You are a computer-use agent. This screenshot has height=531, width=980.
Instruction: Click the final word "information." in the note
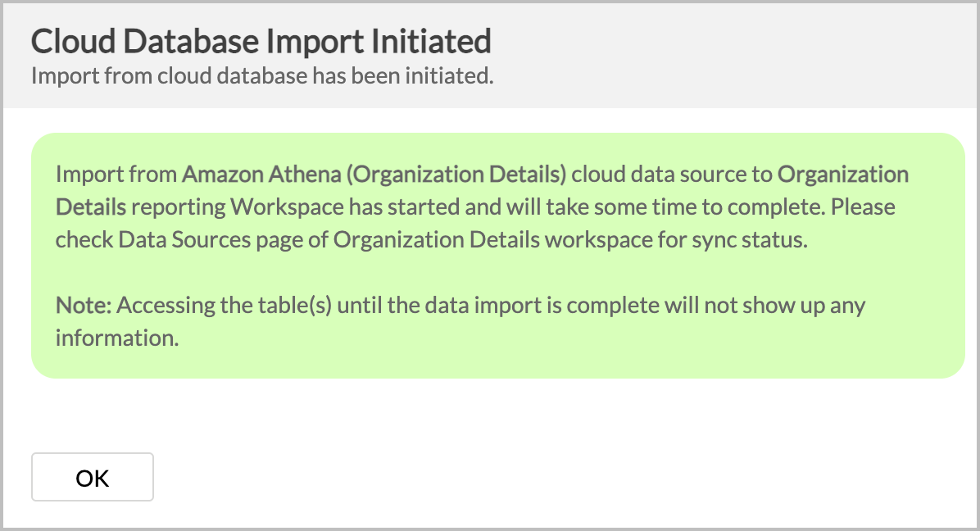(x=117, y=338)
